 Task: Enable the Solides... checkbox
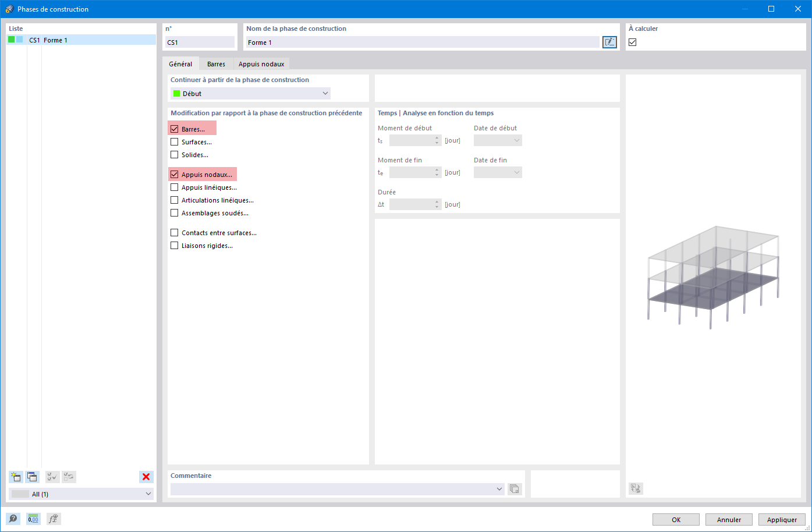[174, 154]
